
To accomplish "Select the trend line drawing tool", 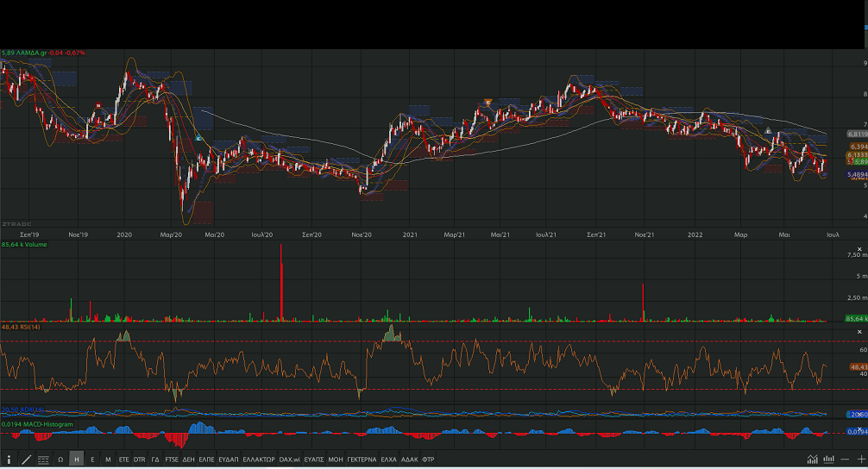I will click(x=26, y=460).
